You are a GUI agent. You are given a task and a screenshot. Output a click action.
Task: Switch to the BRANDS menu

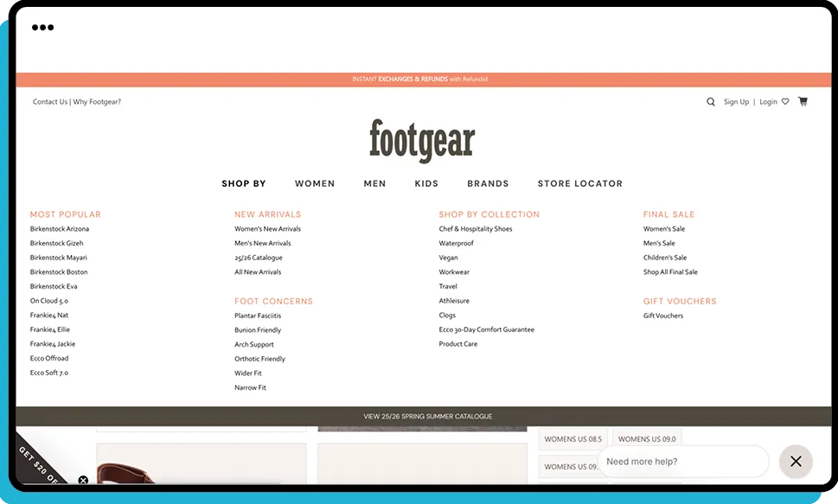pos(488,183)
